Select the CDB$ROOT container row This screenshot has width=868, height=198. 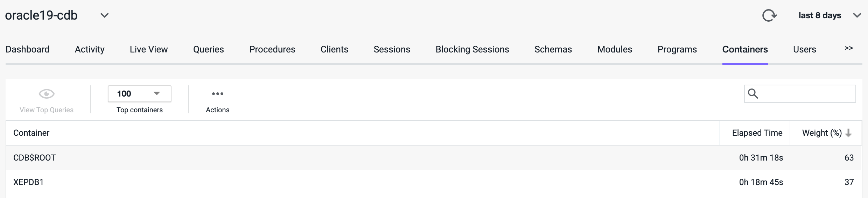click(x=35, y=158)
